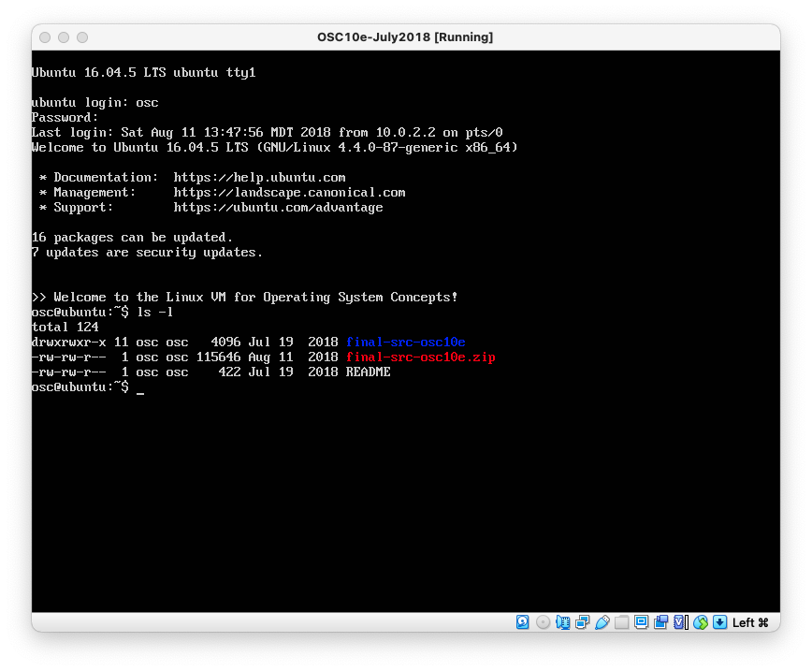Viewport: 812px width, 671px height.
Task: Click the 'Left ⌘' host key label
Action: tap(750, 623)
